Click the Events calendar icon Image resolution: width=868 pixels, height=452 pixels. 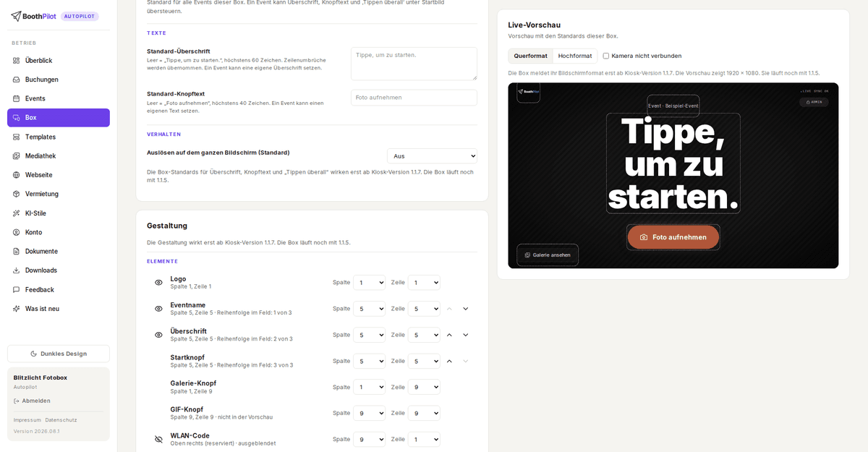tap(17, 98)
